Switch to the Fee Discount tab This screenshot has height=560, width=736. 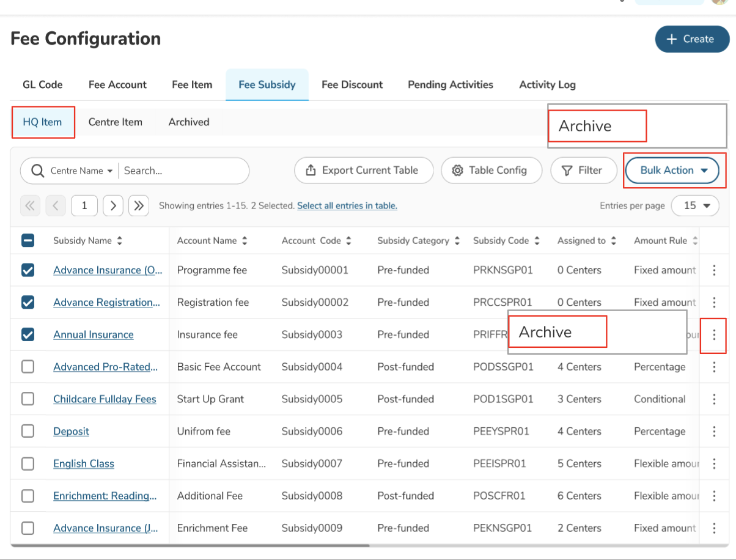[352, 85]
